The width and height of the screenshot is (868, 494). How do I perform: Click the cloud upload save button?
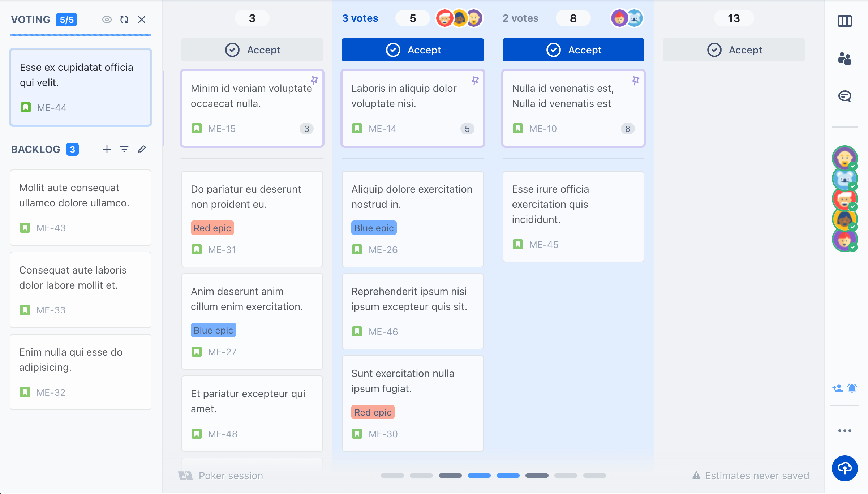pyautogui.click(x=845, y=468)
